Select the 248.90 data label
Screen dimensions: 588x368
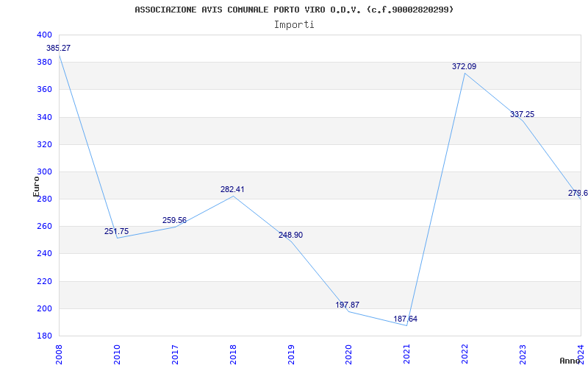click(290, 235)
